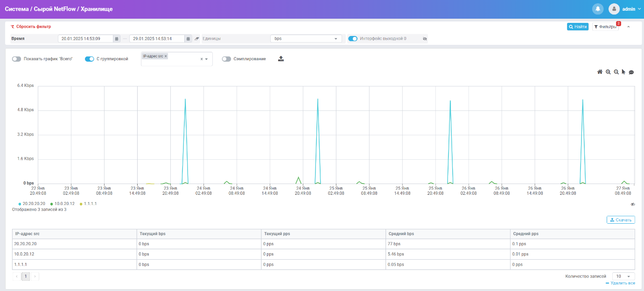Expand the Количество записей dropdown
This screenshot has width=644, height=291.
coord(623,276)
